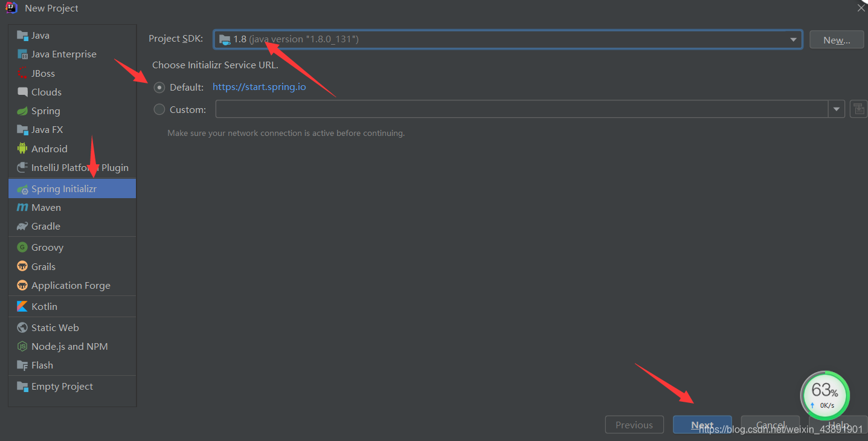
Task: Click the Grails icon
Action: pyautogui.click(x=22, y=266)
